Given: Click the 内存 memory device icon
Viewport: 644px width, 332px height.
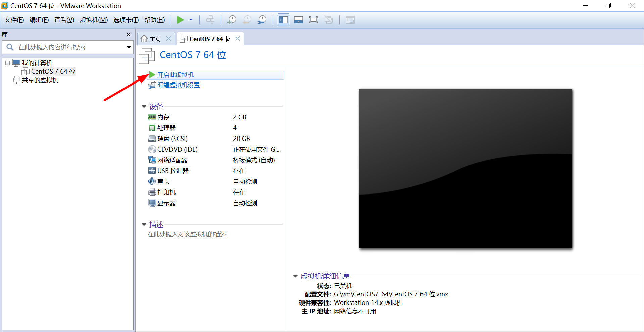Looking at the screenshot, I should (x=152, y=117).
